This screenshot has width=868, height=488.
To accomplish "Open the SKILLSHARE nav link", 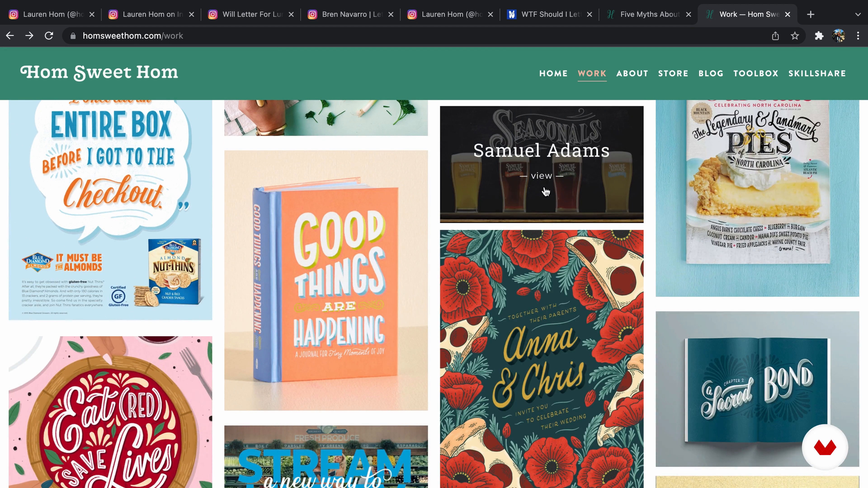I will [x=817, y=73].
